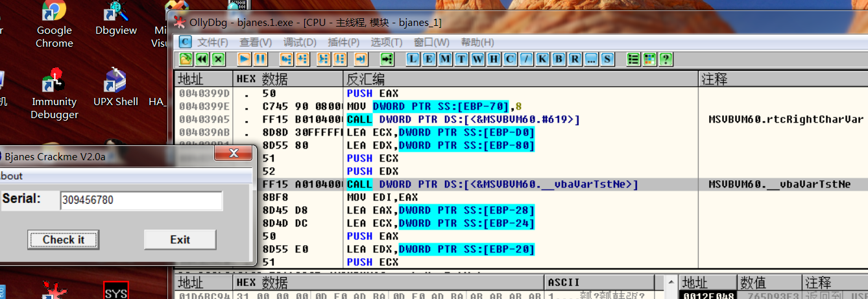Select the CALL __vbaVarTstNe instruction line

521,184
